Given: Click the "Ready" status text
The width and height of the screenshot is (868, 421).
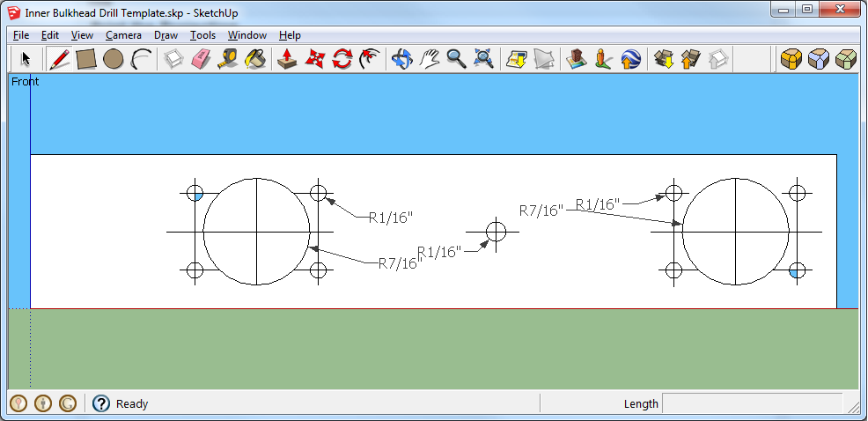Looking at the screenshot, I should coord(132,404).
